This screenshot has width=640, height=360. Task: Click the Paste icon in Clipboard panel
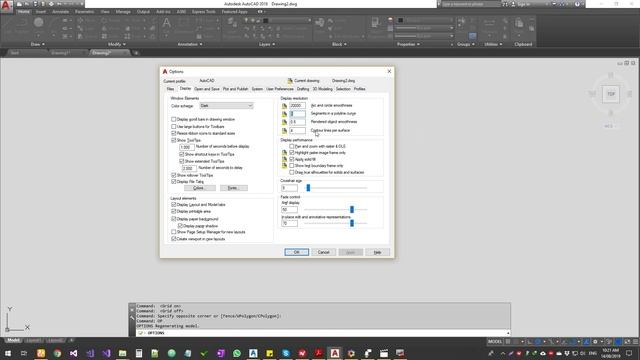click(x=519, y=23)
